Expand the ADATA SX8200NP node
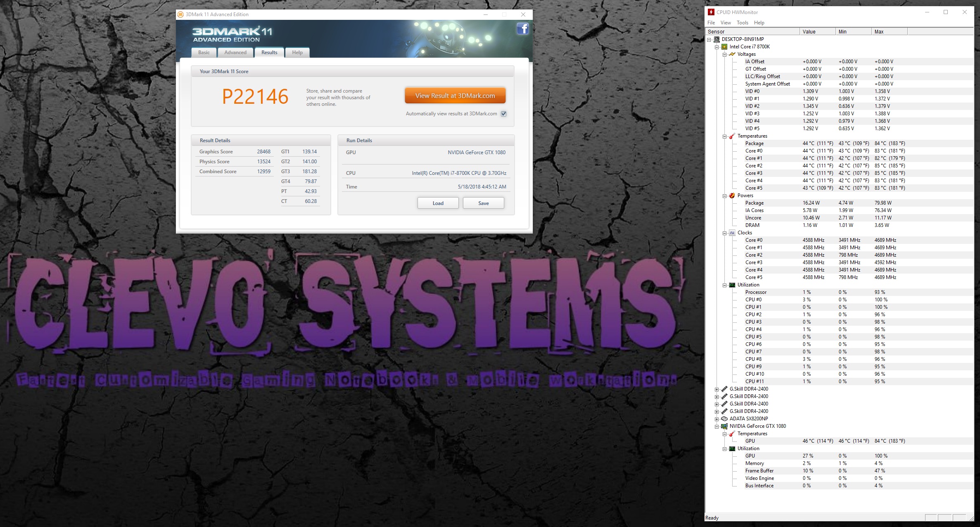Image resolution: width=980 pixels, height=527 pixels. point(717,419)
